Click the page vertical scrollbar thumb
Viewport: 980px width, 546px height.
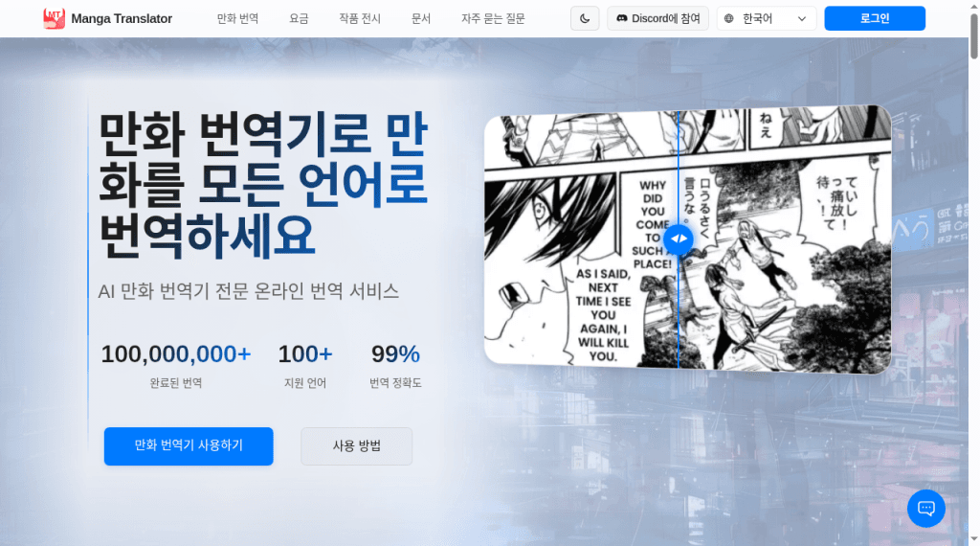[x=973, y=36]
